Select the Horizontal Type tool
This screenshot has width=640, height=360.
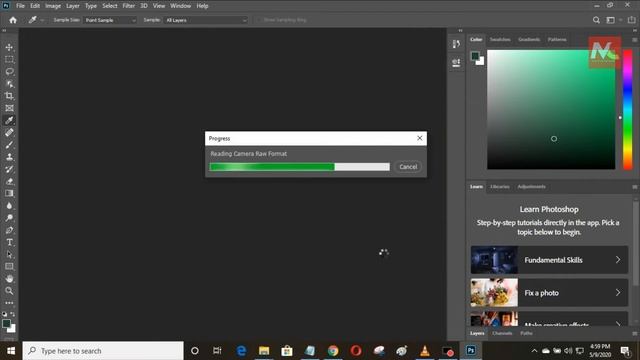9,242
